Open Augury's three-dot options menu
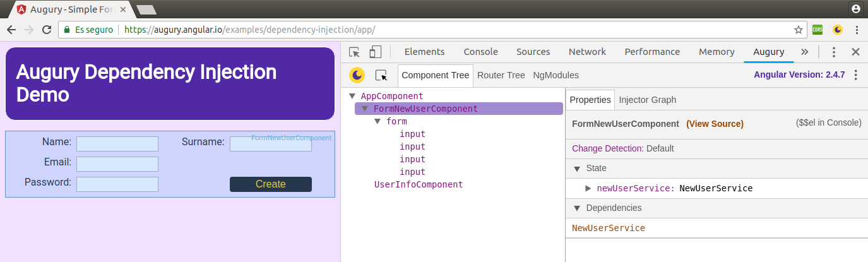This screenshot has height=262, width=868. [x=855, y=75]
